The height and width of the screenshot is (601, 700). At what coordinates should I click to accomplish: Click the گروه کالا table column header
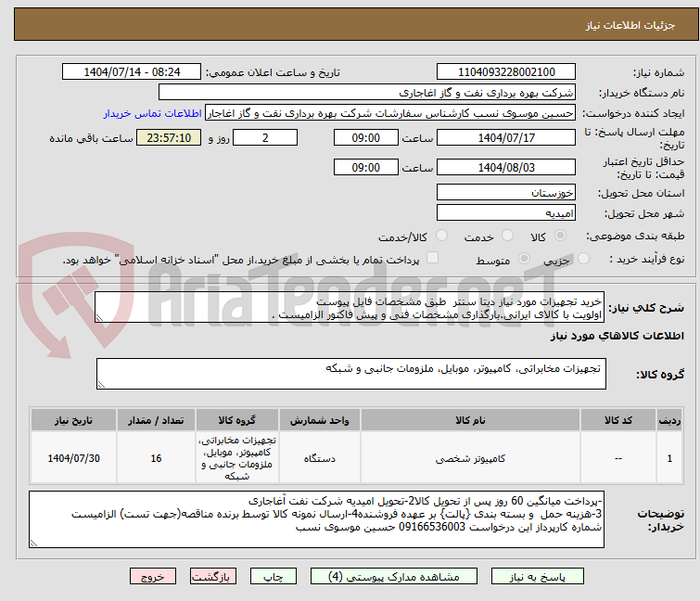(237, 420)
